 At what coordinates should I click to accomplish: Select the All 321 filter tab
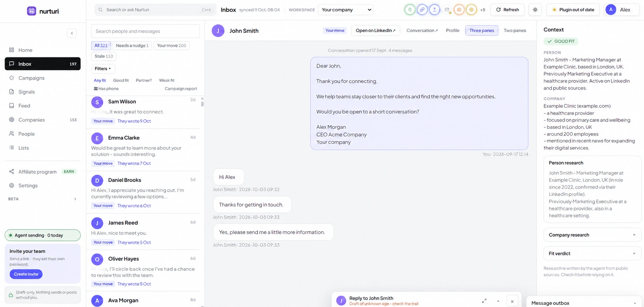click(101, 45)
